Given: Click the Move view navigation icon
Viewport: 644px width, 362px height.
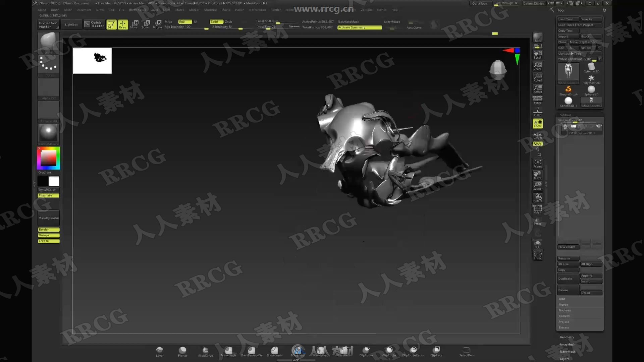Looking at the screenshot, I should click(538, 175).
